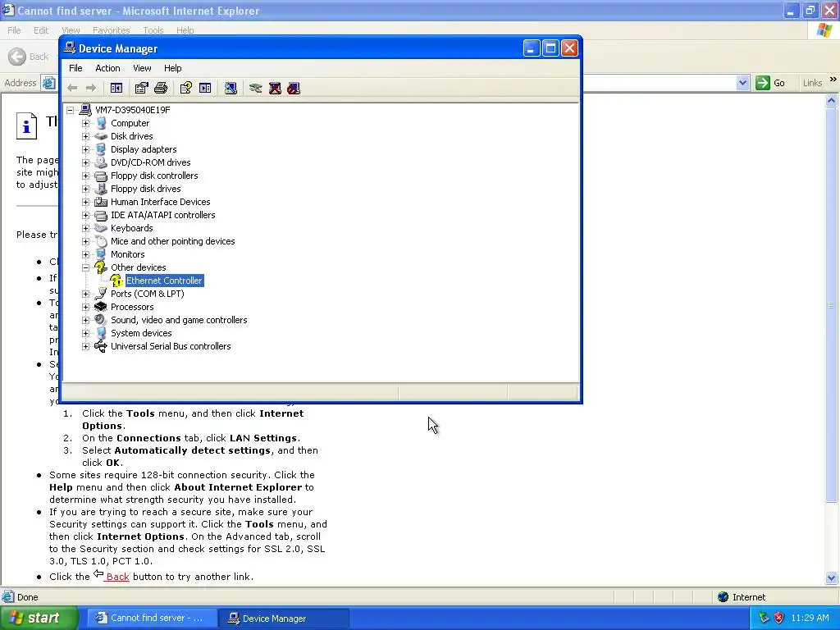Image resolution: width=840 pixels, height=630 pixels.
Task: Click the Processors chip icon
Action: [101, 307]
